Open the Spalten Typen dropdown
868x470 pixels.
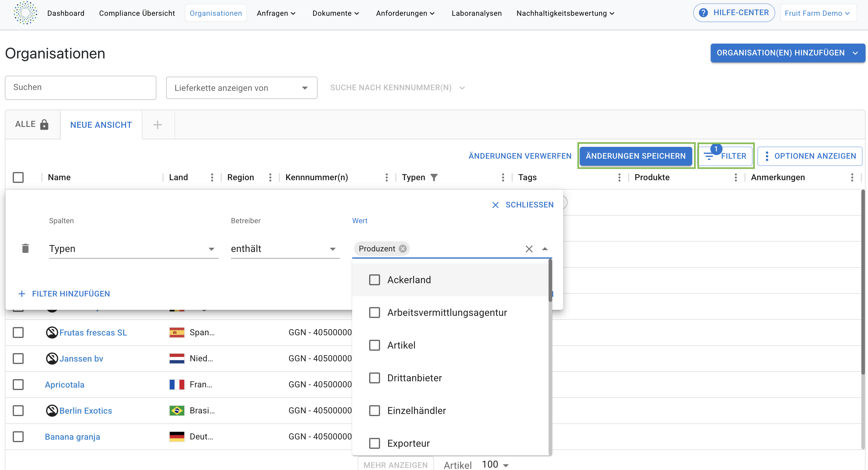click(134, 249)
